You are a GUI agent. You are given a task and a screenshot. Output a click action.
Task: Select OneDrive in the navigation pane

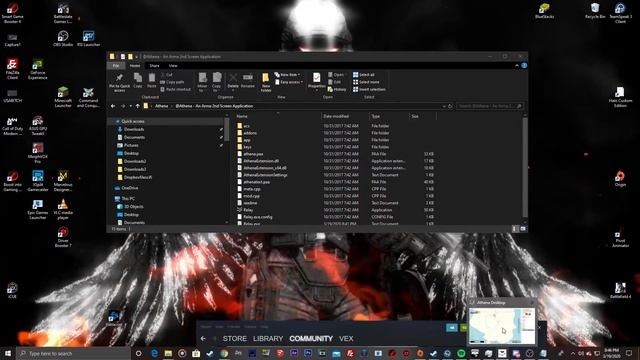pyautogui.click(x=129, y=188)
